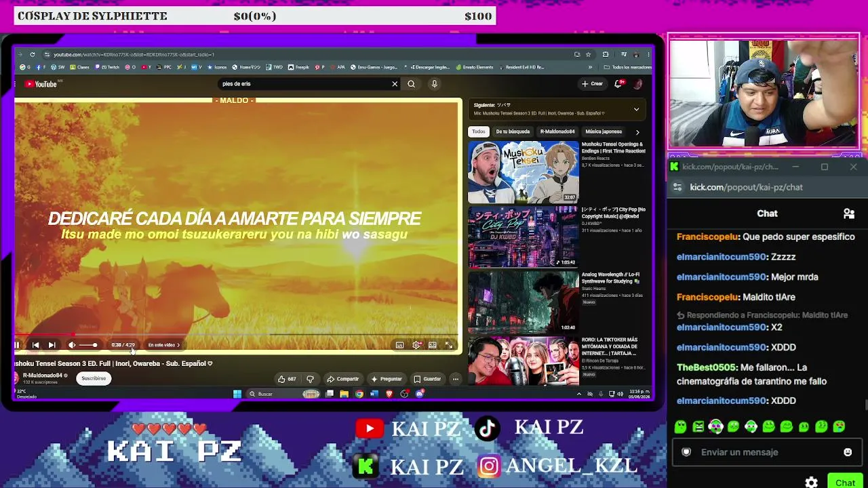Open the YouTube account avatar menu
The width and height of the screenshot is (868, 488).
tap(637, 84)
